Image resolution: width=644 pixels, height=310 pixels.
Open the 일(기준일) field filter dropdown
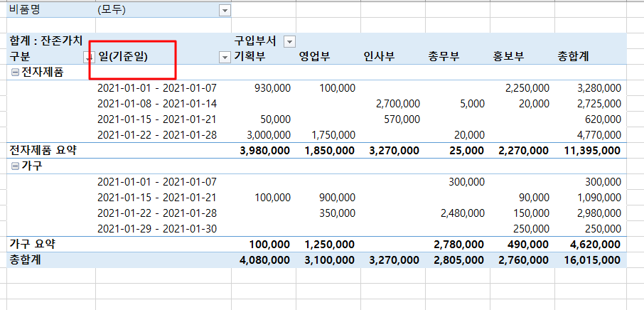pos(225,57)
